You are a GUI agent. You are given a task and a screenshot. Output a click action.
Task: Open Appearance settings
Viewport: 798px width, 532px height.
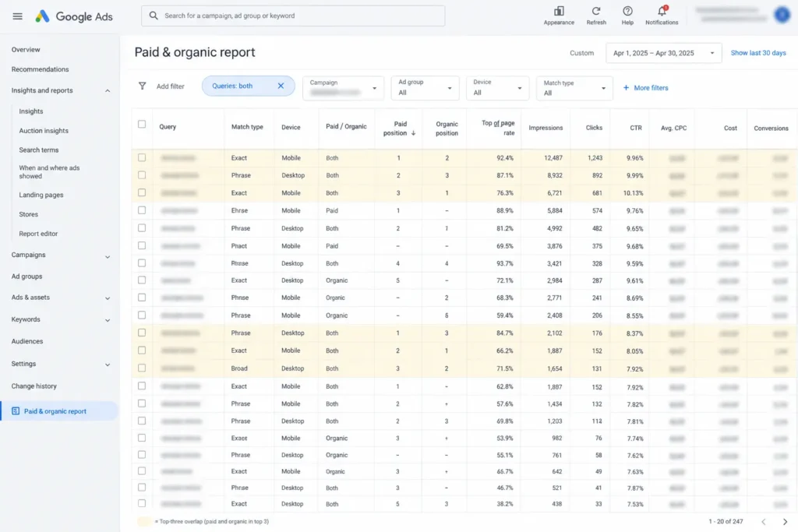click(x=558, y=16)
